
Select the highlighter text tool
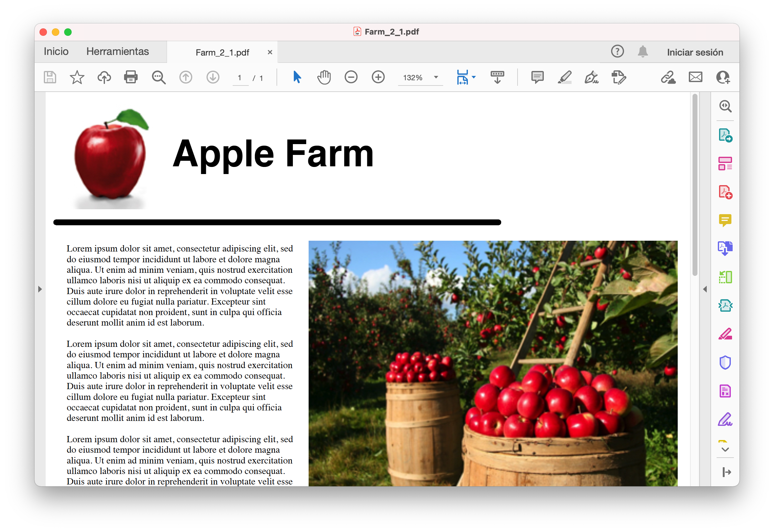pyautogui.click(x=565, y=77)
